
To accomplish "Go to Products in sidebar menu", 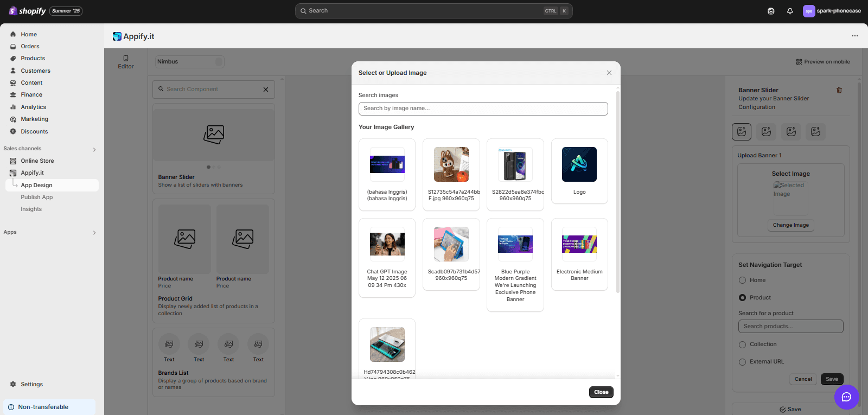I will point(33,59).
